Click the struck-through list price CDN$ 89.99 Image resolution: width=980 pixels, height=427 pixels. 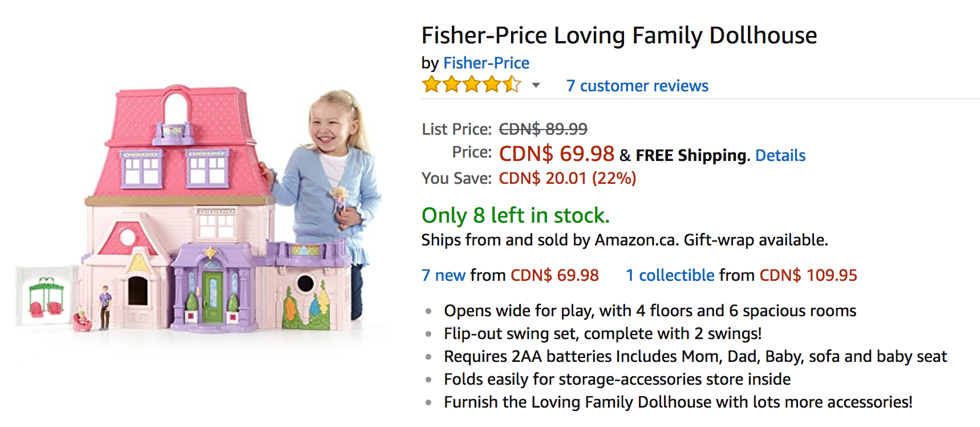(x=543, y=129)
